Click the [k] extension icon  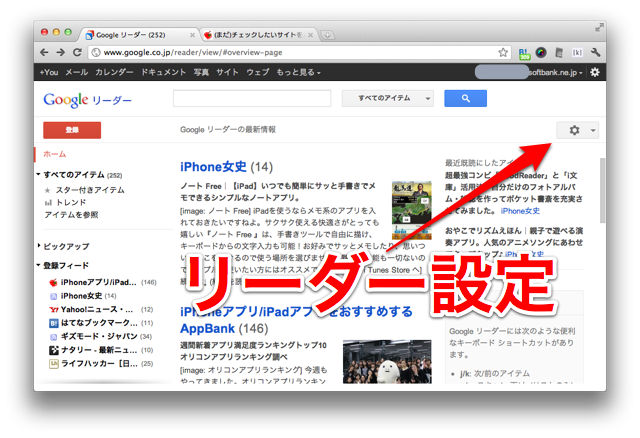577,52
